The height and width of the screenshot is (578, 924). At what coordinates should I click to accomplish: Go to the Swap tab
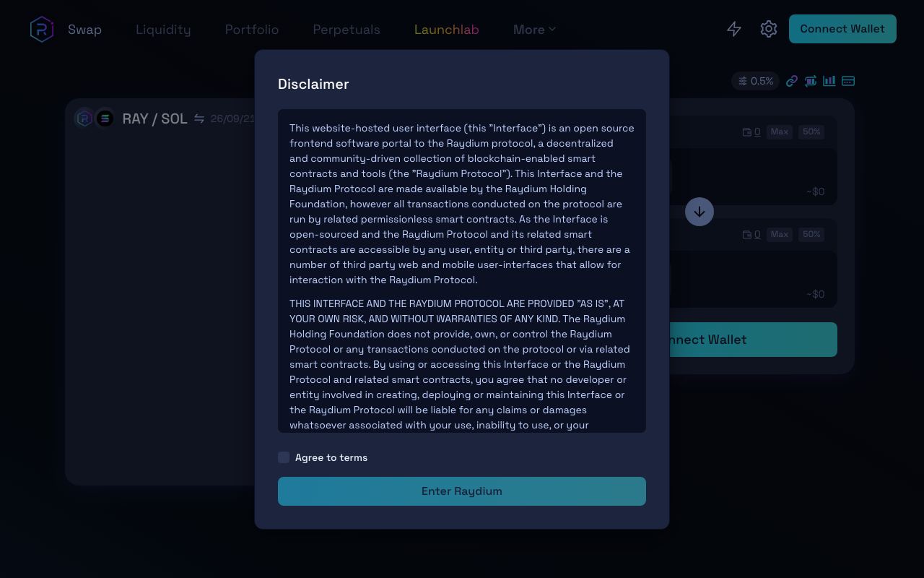point(84,30)
